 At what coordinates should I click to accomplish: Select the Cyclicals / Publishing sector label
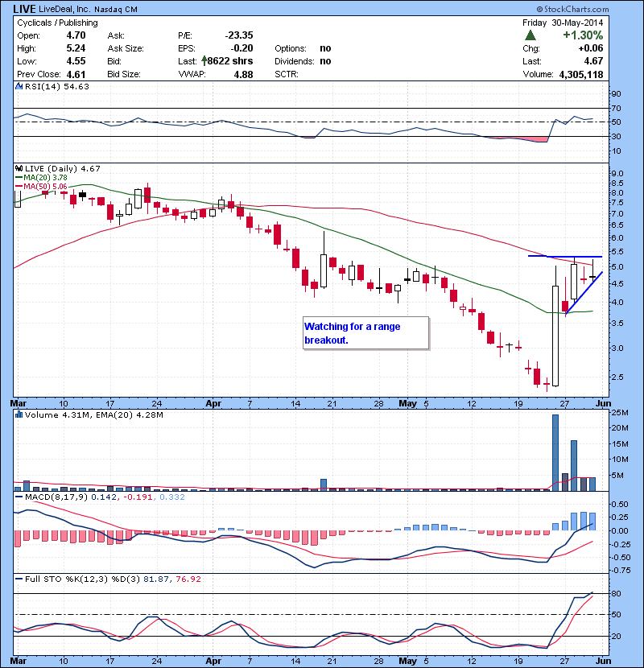[56, 23]
